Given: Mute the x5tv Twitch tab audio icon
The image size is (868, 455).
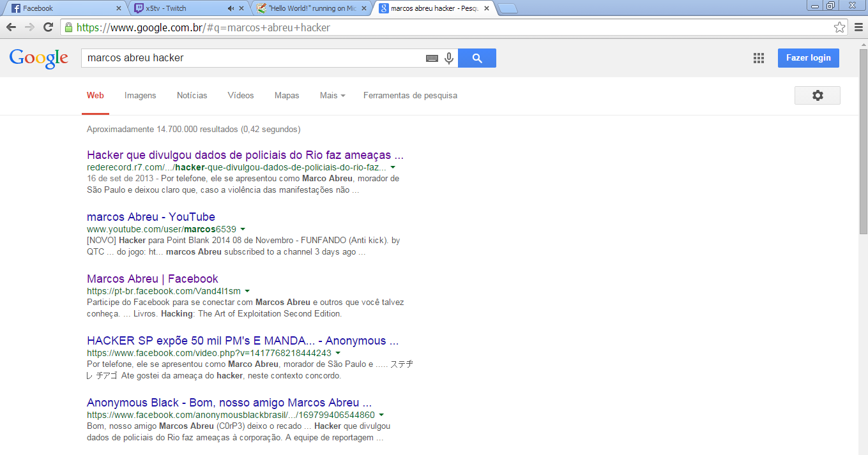Looking at the screenshot, I should [231, 8].
